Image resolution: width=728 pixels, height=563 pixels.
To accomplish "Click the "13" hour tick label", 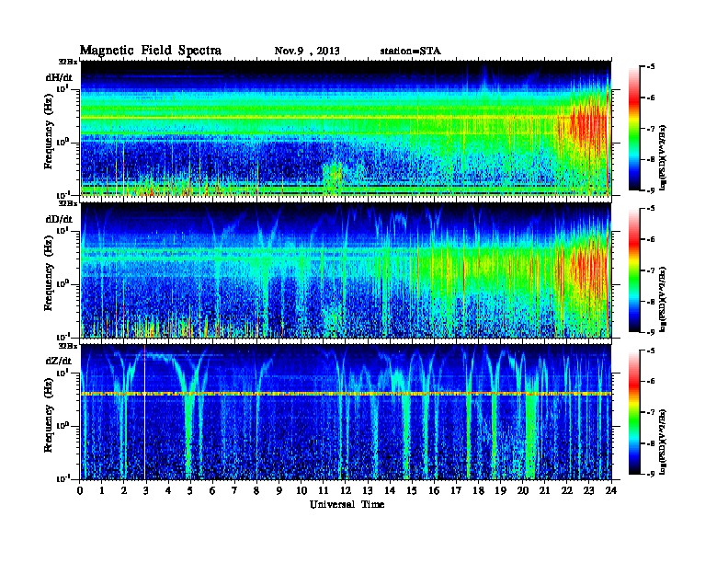I will (x=368, y=490).
